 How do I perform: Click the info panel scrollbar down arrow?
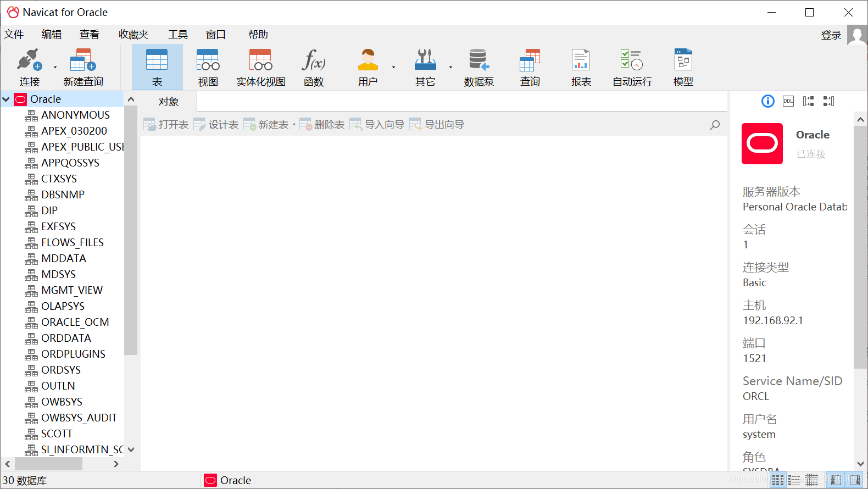[860, 464]
